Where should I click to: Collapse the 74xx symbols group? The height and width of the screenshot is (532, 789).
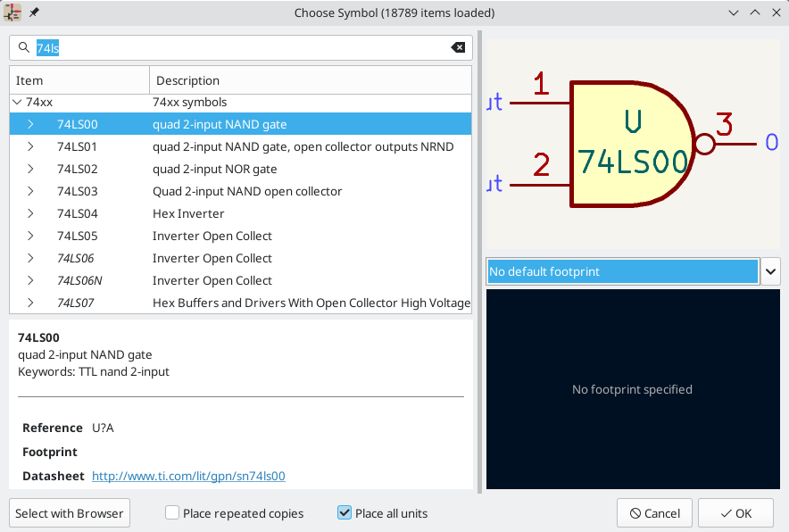pyautogui.click(x=16, y=102)
